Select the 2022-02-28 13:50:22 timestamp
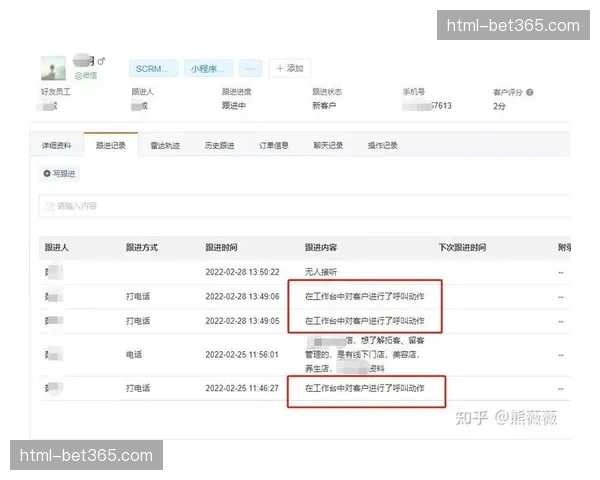 point(242,272)
